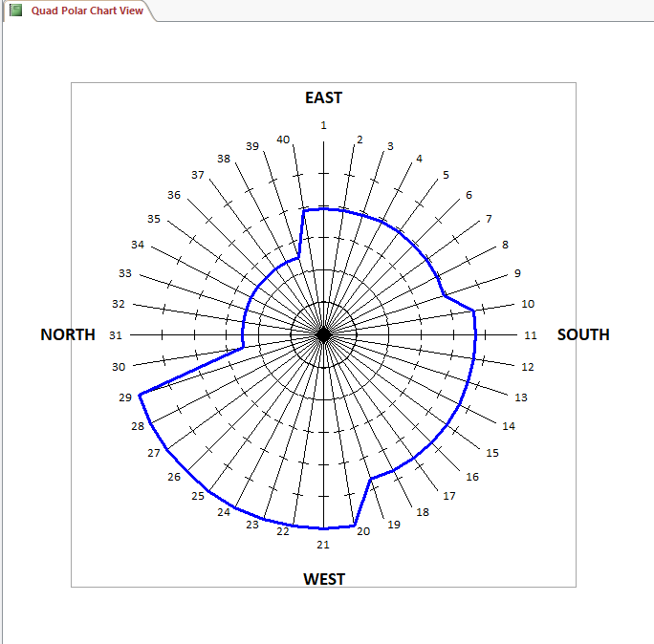Select the Quad Polar Chart View tab

coord(86,11)
